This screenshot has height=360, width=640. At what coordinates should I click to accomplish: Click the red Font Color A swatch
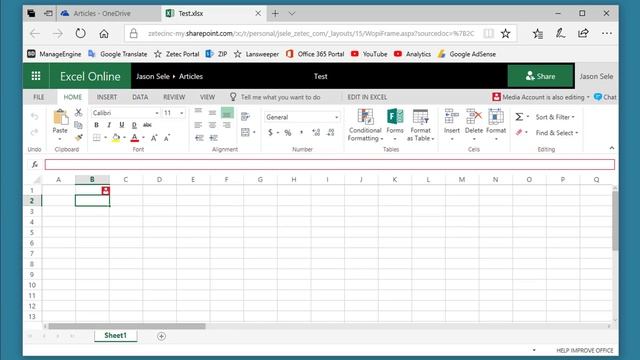click(135, 138)
